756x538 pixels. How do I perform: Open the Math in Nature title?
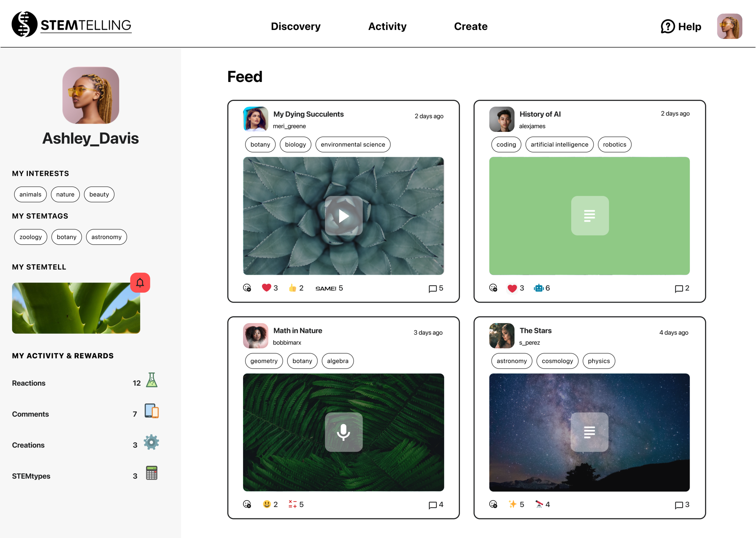click(298, 330)
